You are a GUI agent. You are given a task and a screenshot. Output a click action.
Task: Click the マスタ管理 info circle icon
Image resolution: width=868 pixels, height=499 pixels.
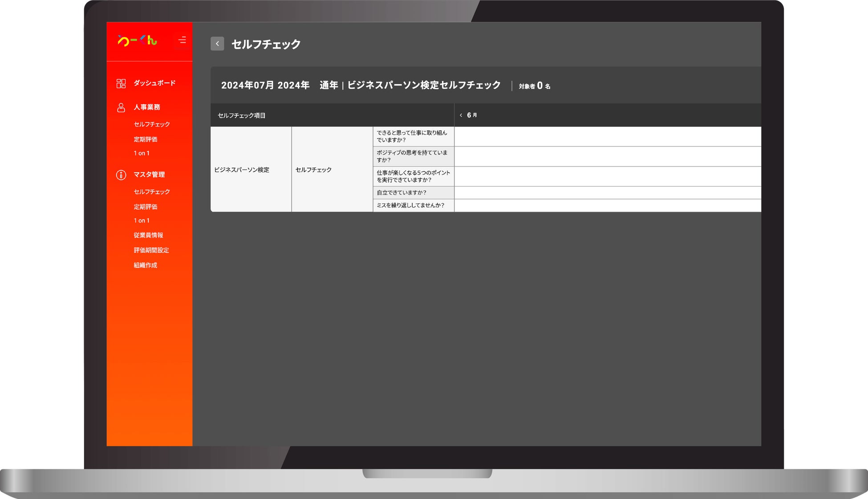(121, 175)
